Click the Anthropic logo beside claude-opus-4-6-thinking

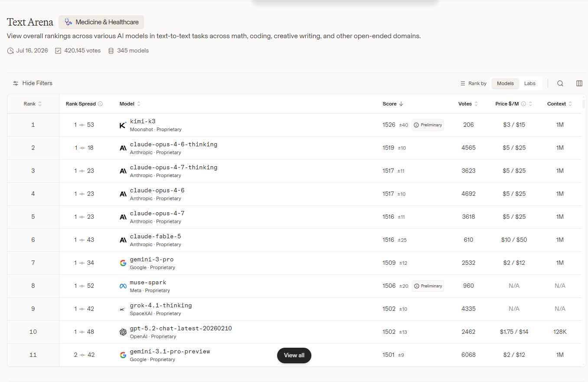(x=123, y=148)
